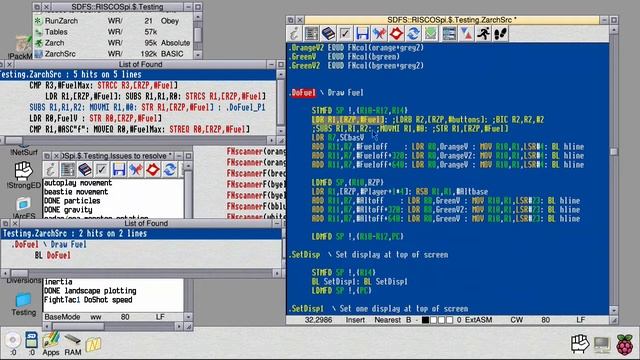This screenshot has height=360, width=640.
Task: Click CD drive icon on icon bar
Action: pos(13,344)
